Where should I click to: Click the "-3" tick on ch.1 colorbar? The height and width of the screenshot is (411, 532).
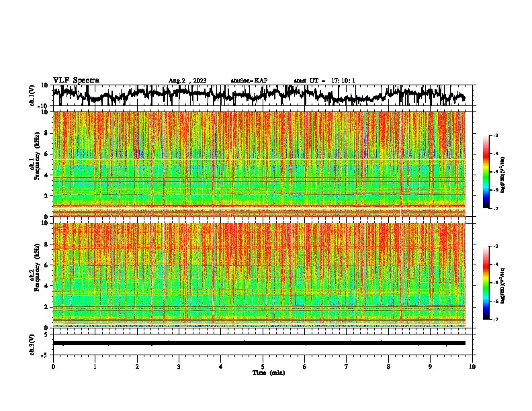coord(495,136)
